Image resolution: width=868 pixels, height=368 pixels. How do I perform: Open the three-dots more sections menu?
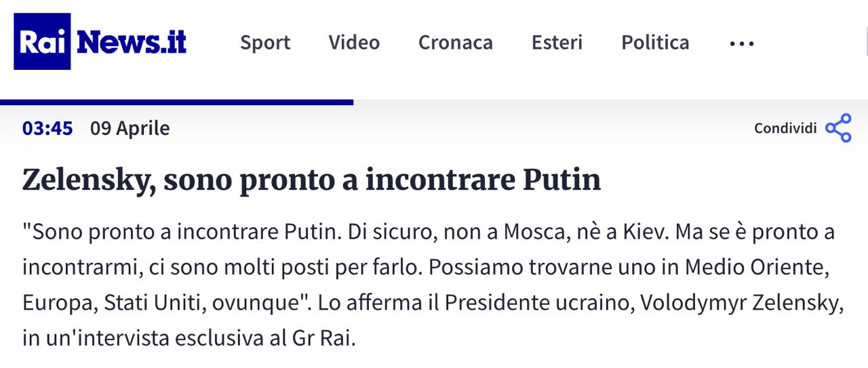pos(742,43)
